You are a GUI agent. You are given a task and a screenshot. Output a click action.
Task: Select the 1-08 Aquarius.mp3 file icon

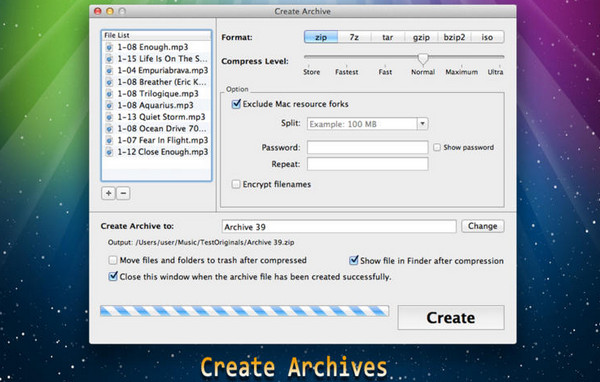109,105
